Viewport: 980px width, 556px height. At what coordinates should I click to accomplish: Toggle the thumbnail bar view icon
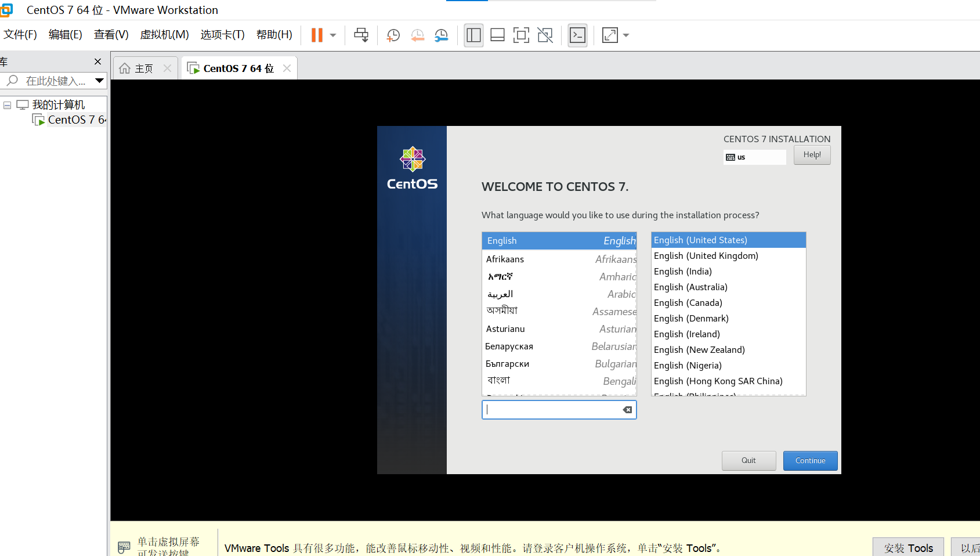click(497, 35)
